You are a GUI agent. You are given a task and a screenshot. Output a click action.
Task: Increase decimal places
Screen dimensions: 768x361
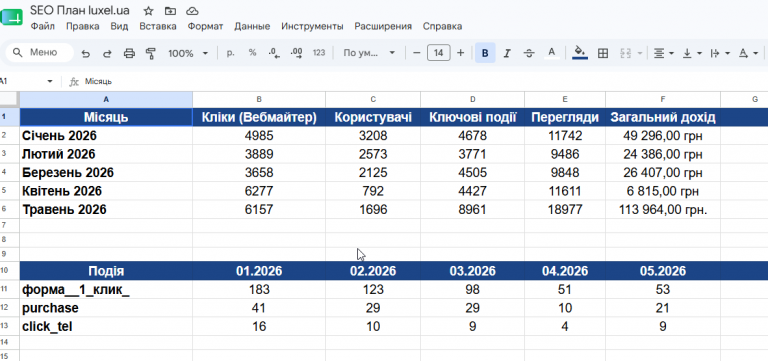[296, 53]
